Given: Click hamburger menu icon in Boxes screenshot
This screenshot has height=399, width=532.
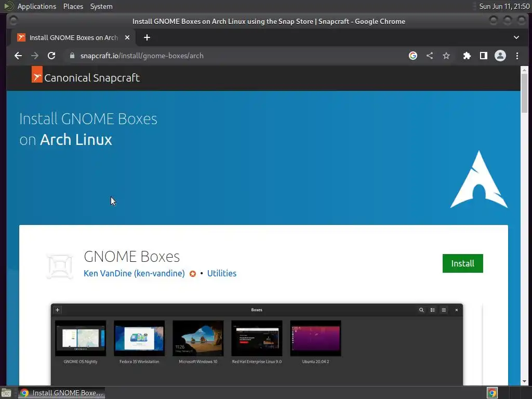Looking at the screenshot, I should [x=444, y=310].
